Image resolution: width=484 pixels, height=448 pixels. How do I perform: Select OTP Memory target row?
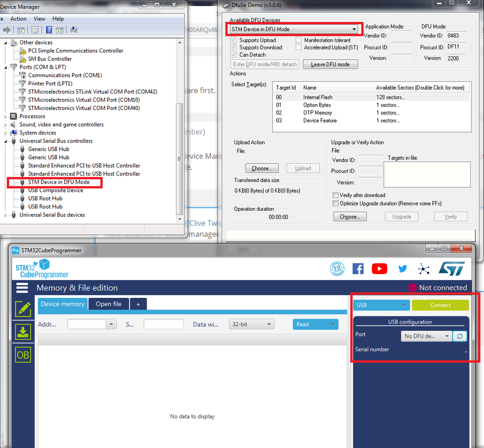pyautogui.click(x=372, y=113)
